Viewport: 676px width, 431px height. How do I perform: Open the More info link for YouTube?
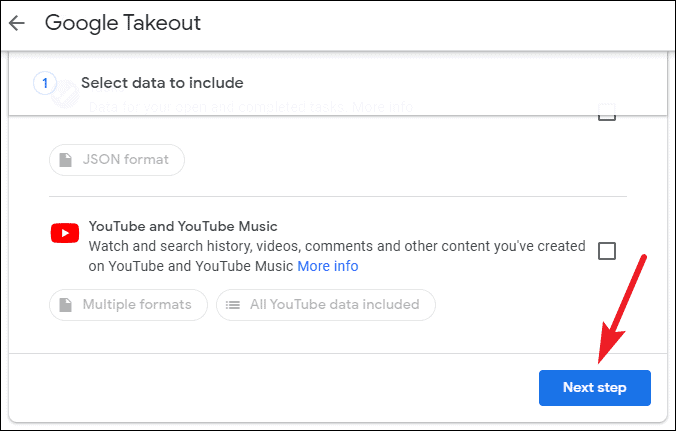(327, 266)
